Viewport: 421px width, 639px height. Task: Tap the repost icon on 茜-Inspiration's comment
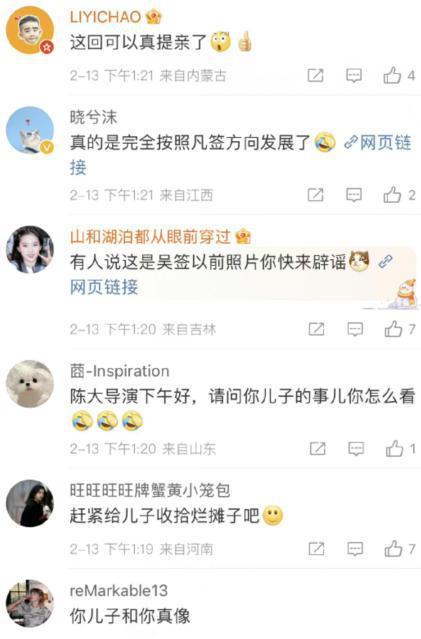click(x=317, y=449)
